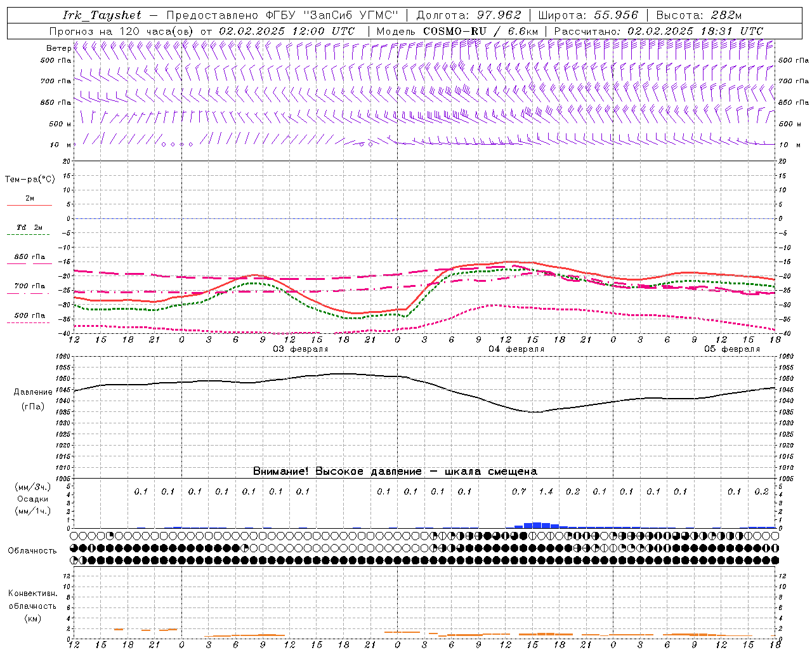Click the 'Прогноз на 120 часа(ов)' text
This screenshot has height=650, width=812.
tap(122, 31)
